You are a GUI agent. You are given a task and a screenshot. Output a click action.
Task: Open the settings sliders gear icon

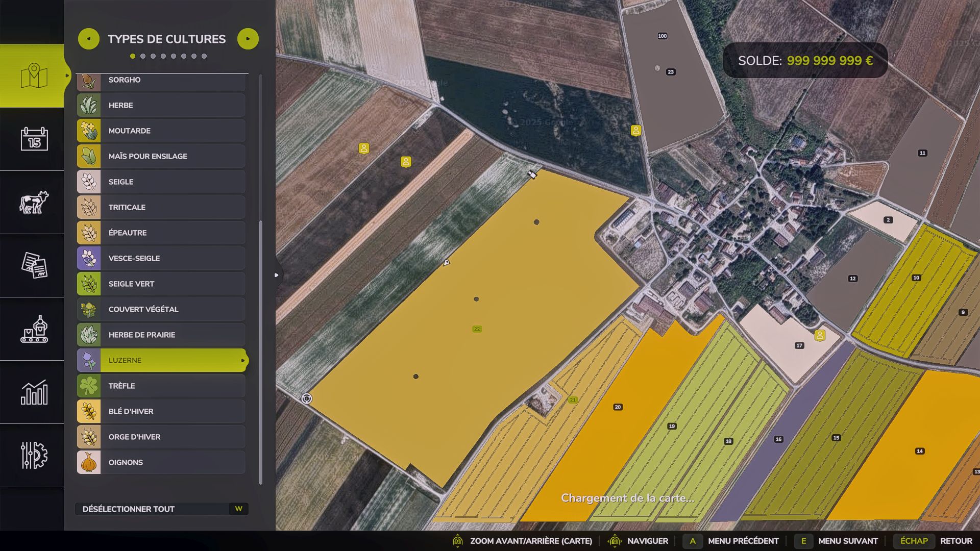34,455
